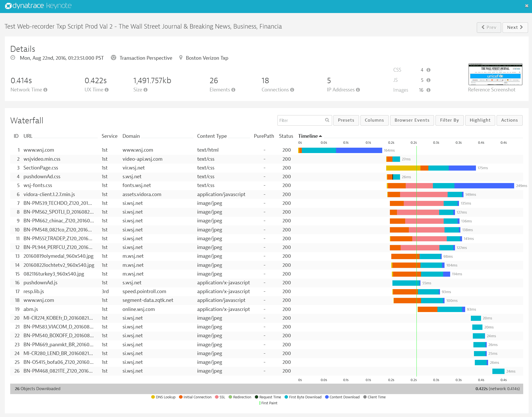Click the Filter search magnifier icon

pos(327,120)
